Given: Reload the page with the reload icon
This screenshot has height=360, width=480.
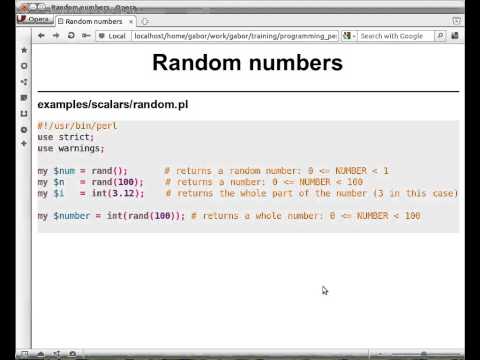Looking at the screenshot, I should (71, 36).
